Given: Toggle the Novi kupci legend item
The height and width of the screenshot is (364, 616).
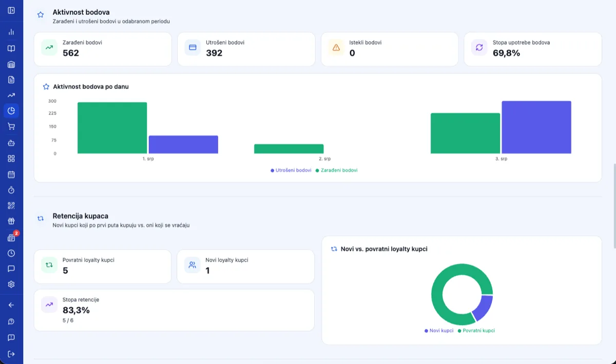Looking at the screenshot, I should point(439,331).
